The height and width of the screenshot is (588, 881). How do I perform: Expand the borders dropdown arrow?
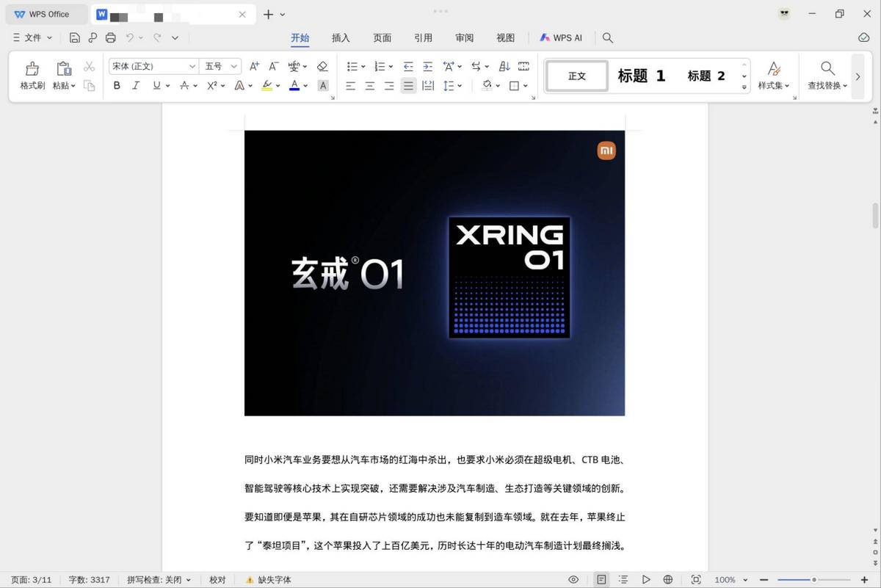[526, 87]
